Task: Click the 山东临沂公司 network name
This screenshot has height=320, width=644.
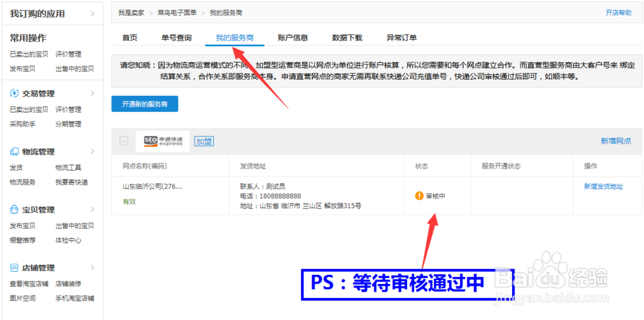Action: pyautogui.click(x=153, y=187)
